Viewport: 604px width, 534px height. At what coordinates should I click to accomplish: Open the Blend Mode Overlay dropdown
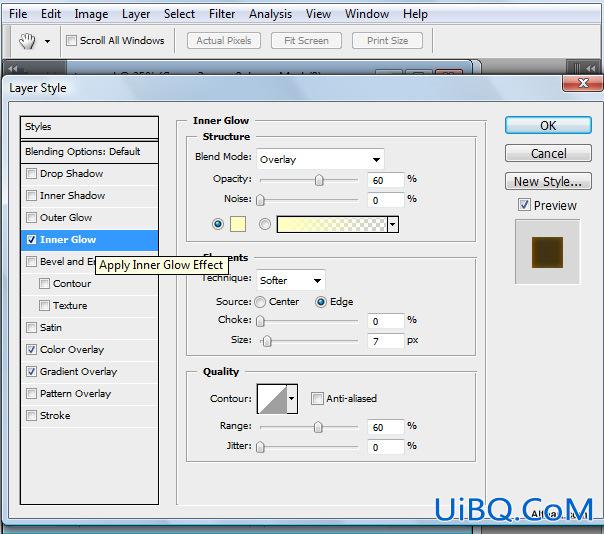[320, 159]
